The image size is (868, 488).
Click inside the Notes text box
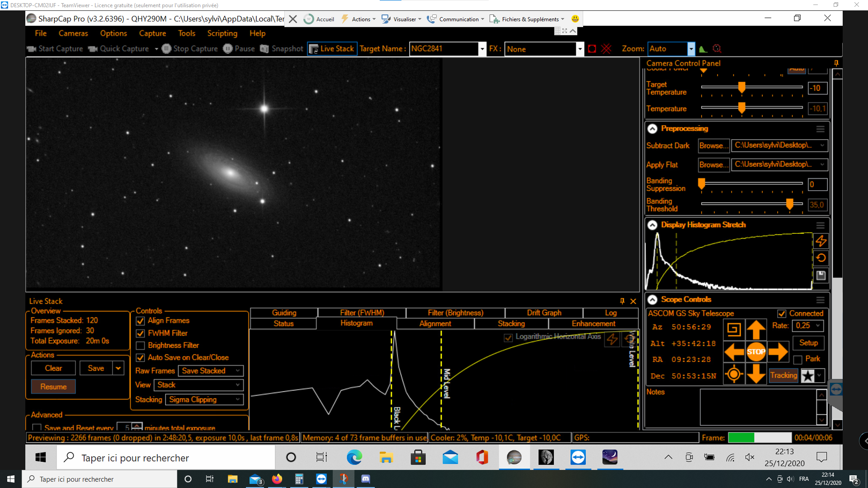[x=758, y=407]
